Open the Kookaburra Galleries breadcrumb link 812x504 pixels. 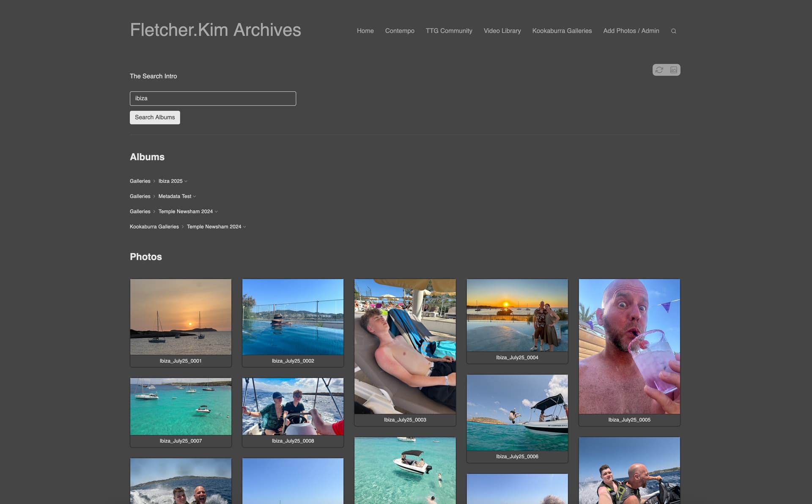[x=154, y=227]
